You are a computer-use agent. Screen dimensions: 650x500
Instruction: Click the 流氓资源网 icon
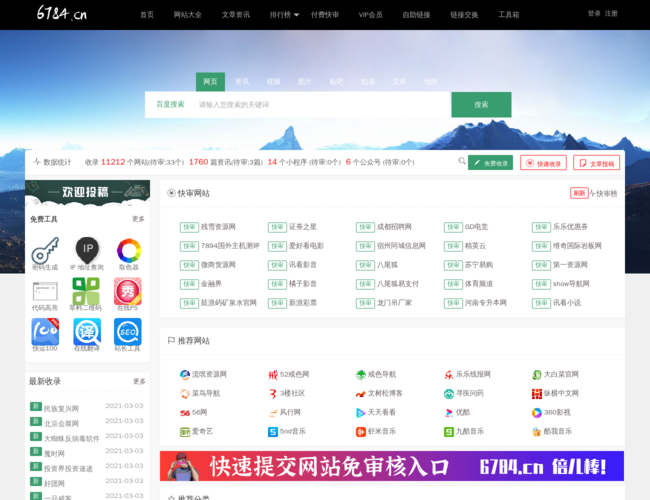185,375
